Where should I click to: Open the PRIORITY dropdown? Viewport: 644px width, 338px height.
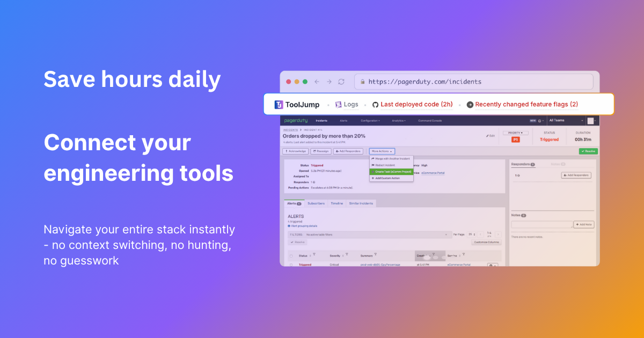(515, 133)
